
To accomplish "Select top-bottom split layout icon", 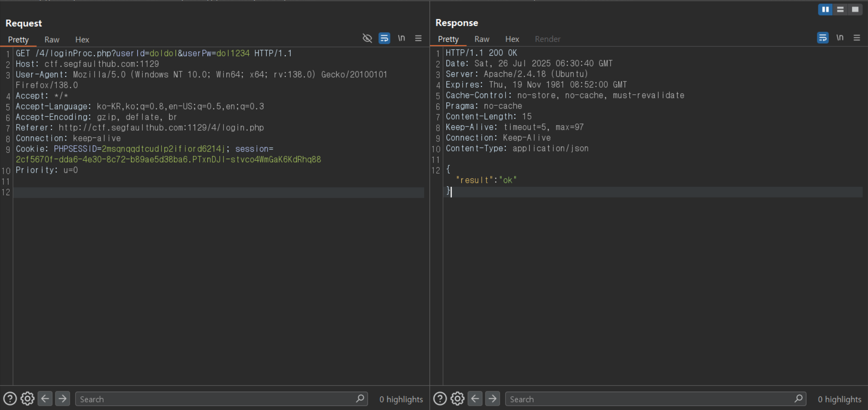I will (840, 9).
